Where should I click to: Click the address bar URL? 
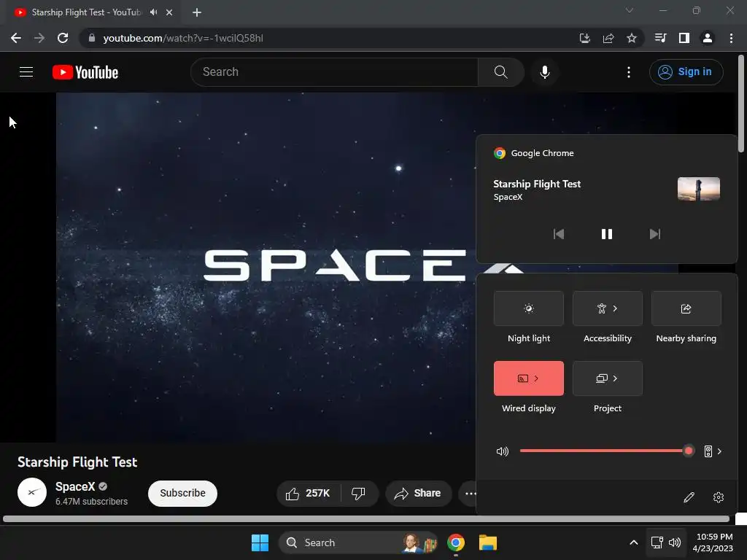(183, 38)
